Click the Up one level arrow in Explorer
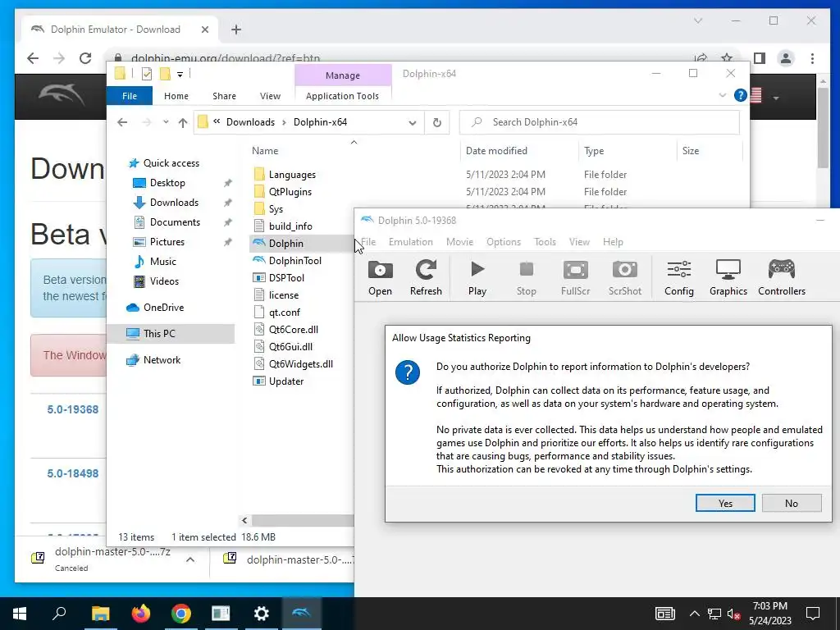 point(183,123)
